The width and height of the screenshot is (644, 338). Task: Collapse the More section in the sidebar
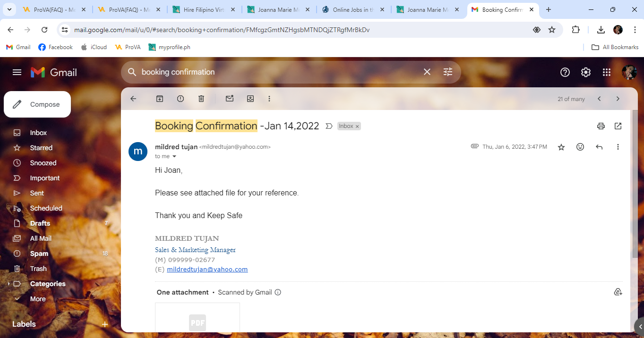pos(38,299)
